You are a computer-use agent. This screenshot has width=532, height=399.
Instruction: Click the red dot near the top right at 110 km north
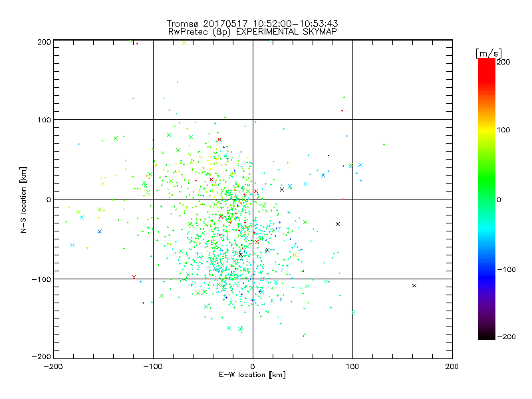[342, 110]
